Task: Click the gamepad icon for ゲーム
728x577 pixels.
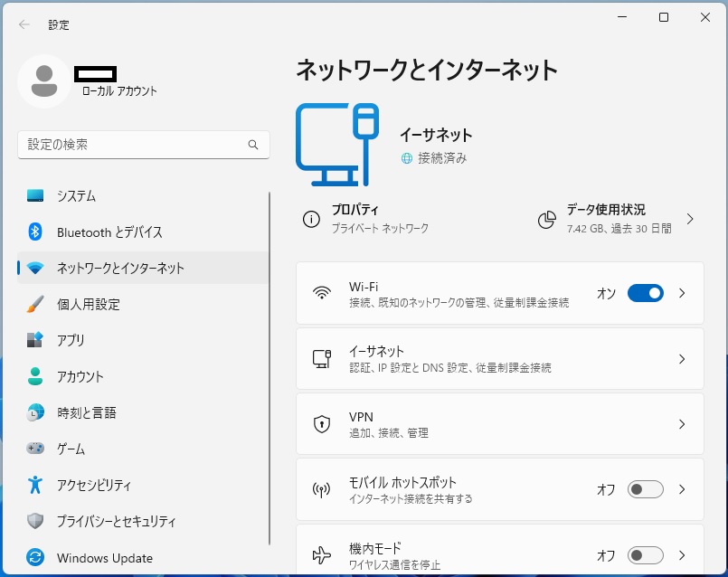Action: point(35,449)
